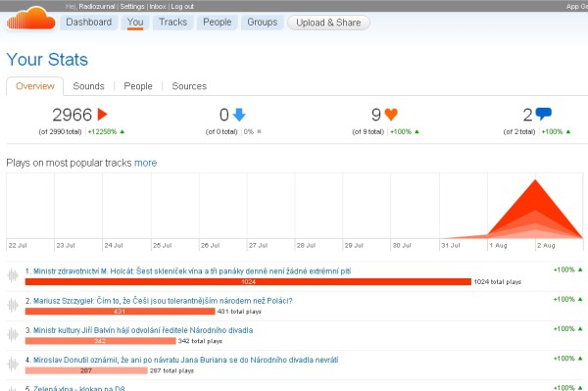Click waveform icon beside Mariusz Szczygieł track
Image resolution: width=588 pixels, height=391 pixels.
tap(13, 305)
